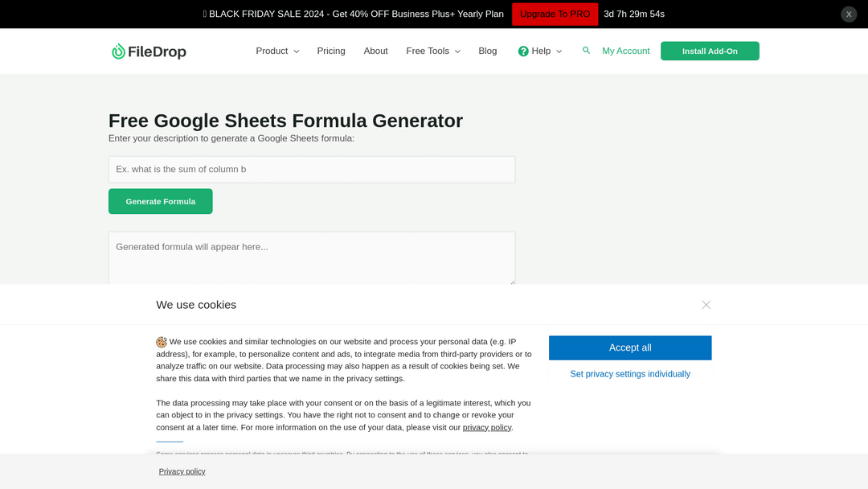
Task: Go to the Pricing page
Action: tap(331, 51)
